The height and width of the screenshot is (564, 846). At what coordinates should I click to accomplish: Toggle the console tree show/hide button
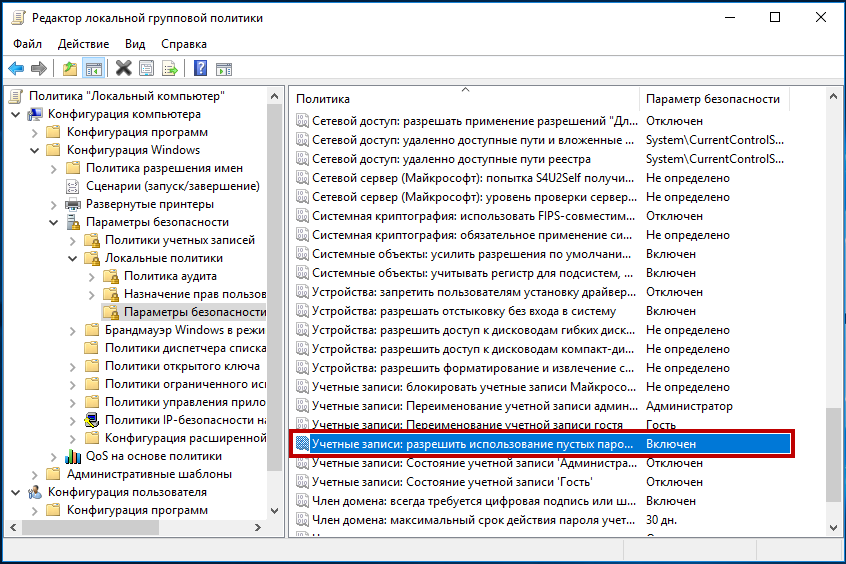(x=93, y=69)
